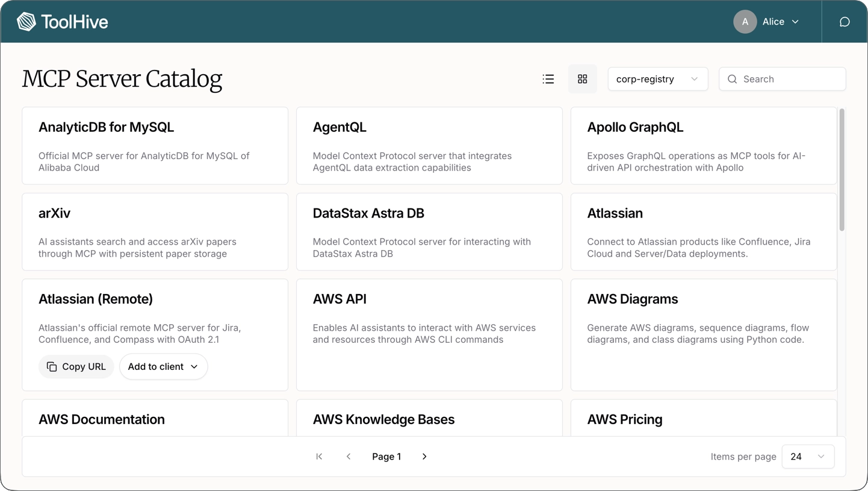This screenshot has width=868, height=491.
Task: Go to previous page arrow
Action: 349,457
